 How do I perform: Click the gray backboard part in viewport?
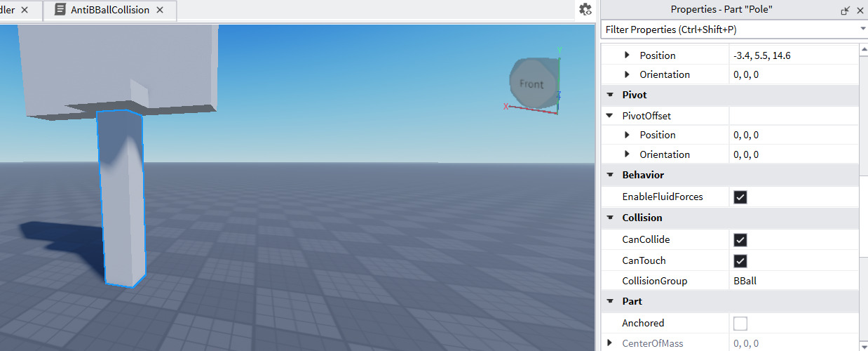click(119, 63)
